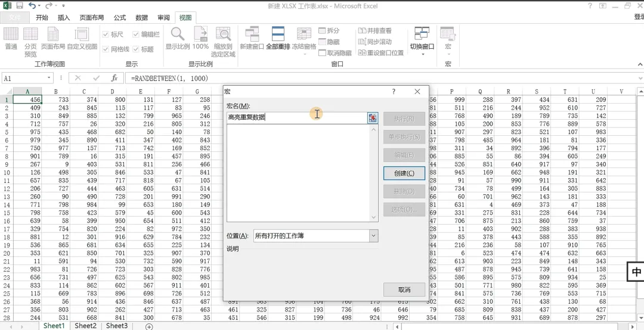Toggle the 网格线 gridlines checkbox
The height and width of the screenshot is (330, 644).
click(x=116, y=49)
